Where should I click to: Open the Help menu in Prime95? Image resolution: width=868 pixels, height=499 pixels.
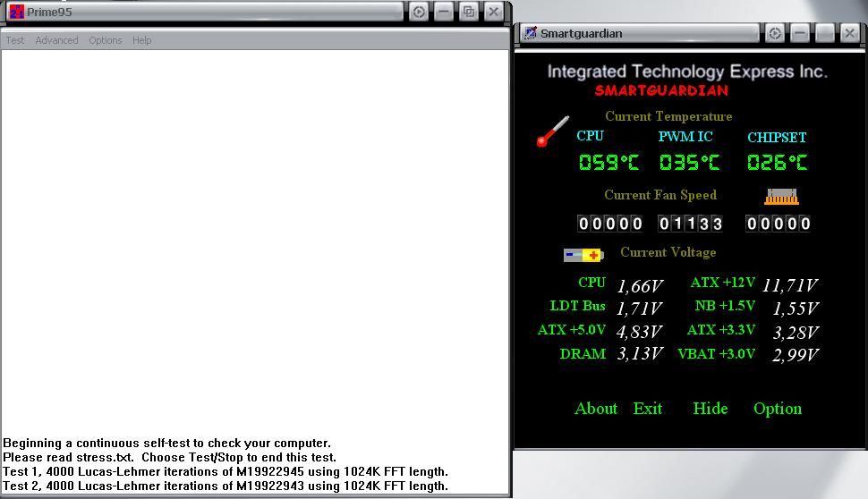click(x=141, y=40)
